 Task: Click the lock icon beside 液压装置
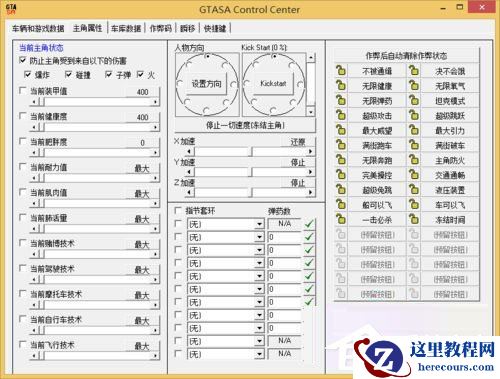pyautogui.click(x=414, y=190)
